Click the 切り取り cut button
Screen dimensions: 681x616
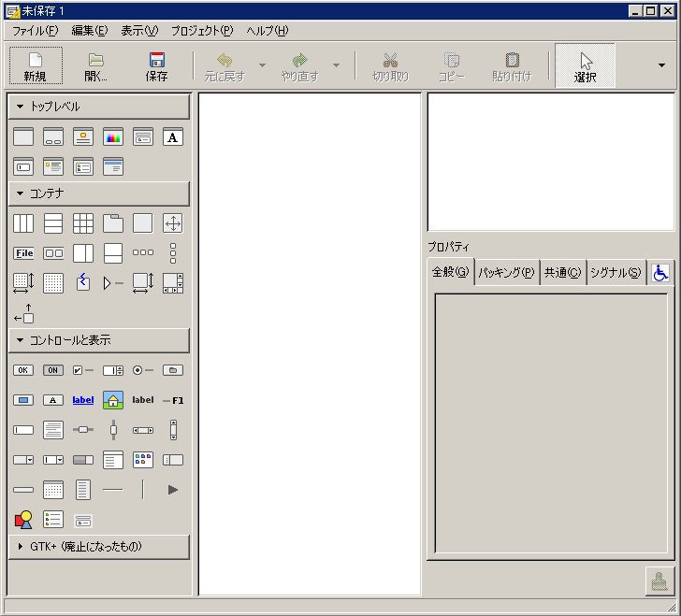pyautogui.click(x=390, y=66)
